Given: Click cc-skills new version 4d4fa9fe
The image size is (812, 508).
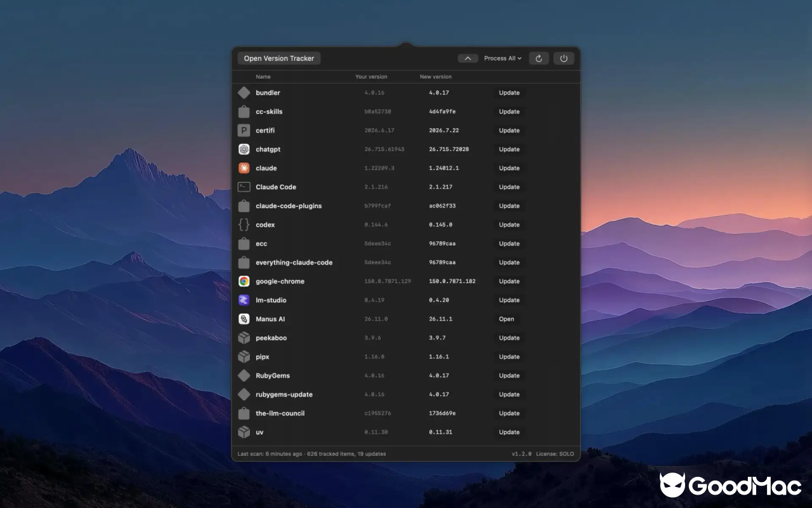Looking at the screenshot, I should coord(442,112).
